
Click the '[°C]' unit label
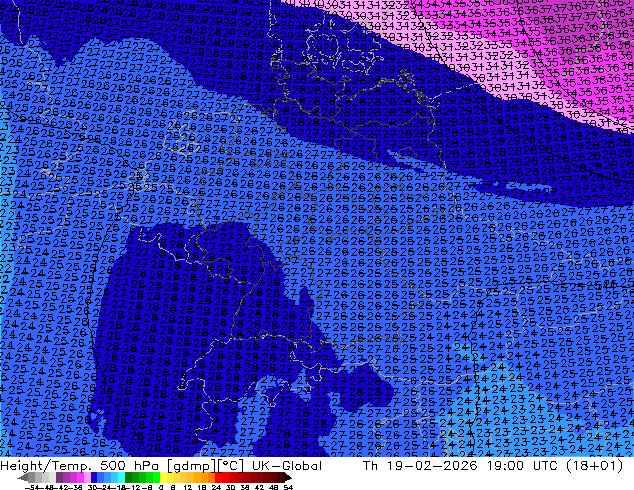coord(230,466)
